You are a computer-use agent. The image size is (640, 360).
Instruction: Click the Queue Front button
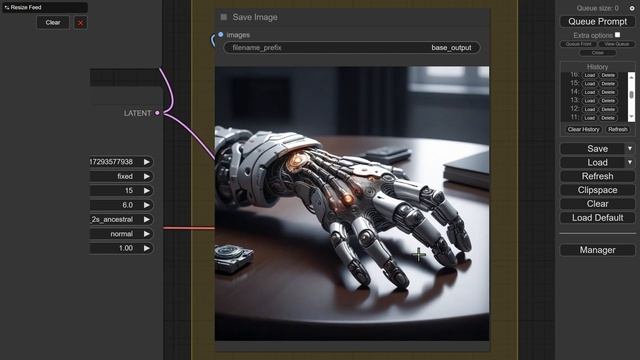[578, 44]
